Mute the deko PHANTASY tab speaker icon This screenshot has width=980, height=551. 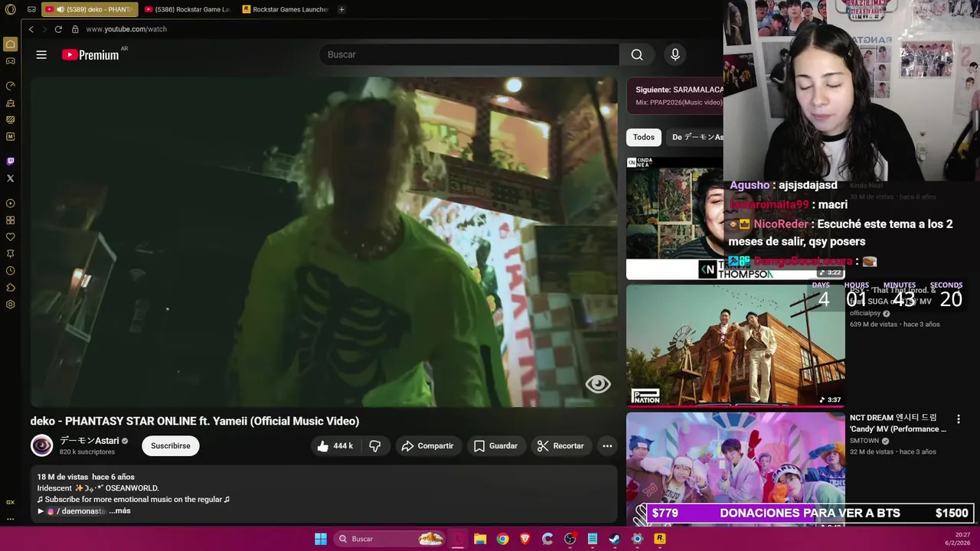(60, 9)
